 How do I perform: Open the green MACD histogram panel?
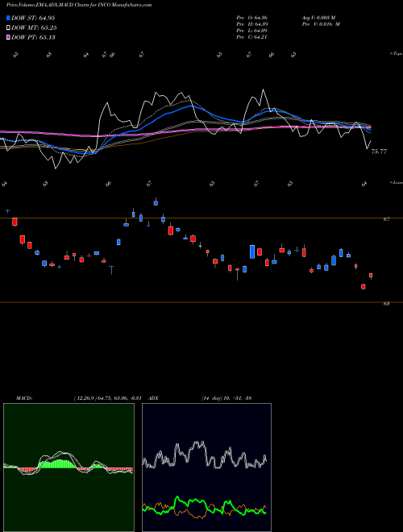pos(69,468)
